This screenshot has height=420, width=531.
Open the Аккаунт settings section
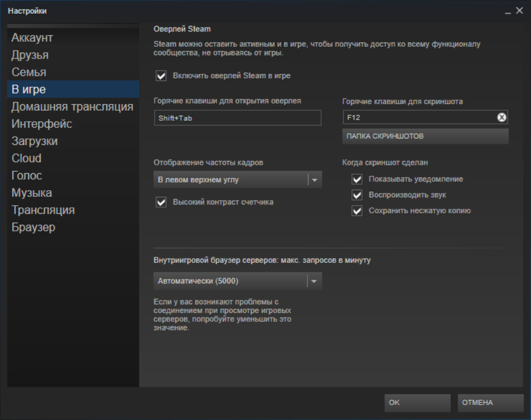pos(32,38)
